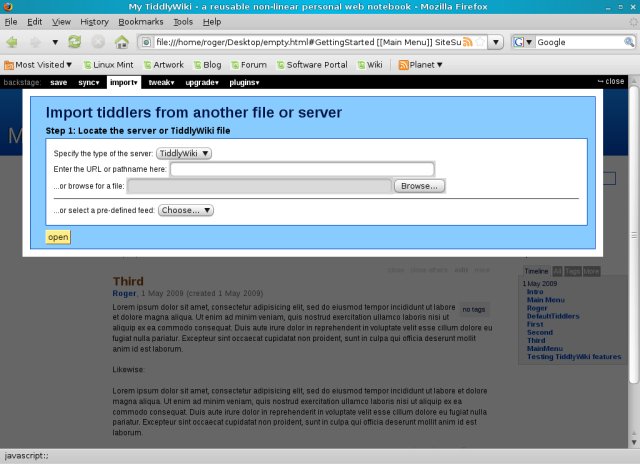Select the backstage tweak tab

pyautogui.click(x=159, y=82)
